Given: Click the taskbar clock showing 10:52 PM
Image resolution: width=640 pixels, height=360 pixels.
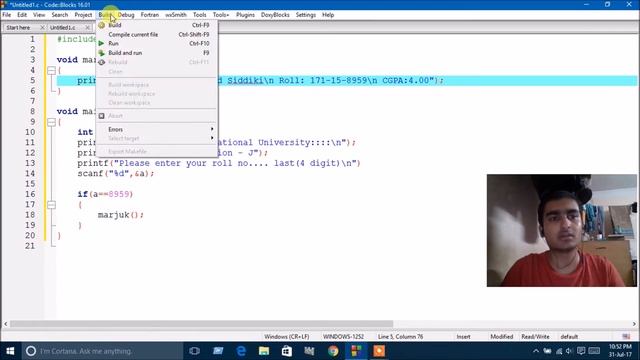Looking at the screenshot, I should click(x=620, y=351).
